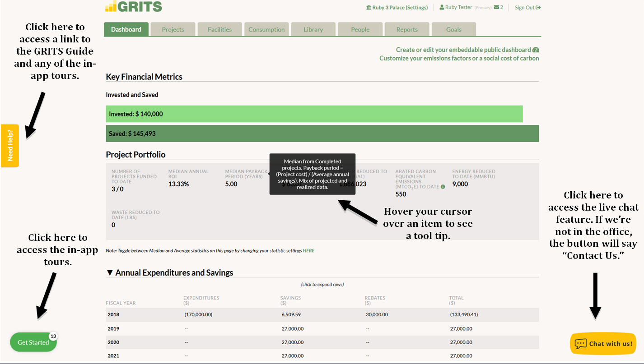Sign out of GRITS

(527, 8)
